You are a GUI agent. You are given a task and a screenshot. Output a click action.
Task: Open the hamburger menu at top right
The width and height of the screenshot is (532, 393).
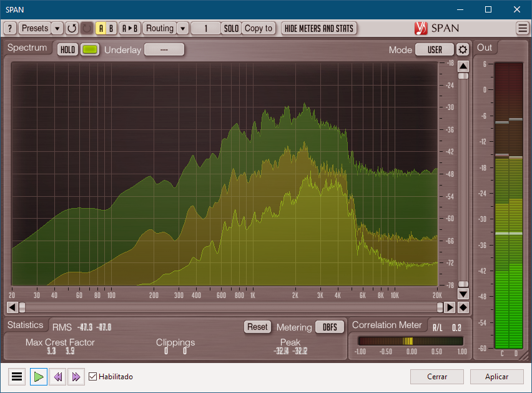click(x=522, y=28)
